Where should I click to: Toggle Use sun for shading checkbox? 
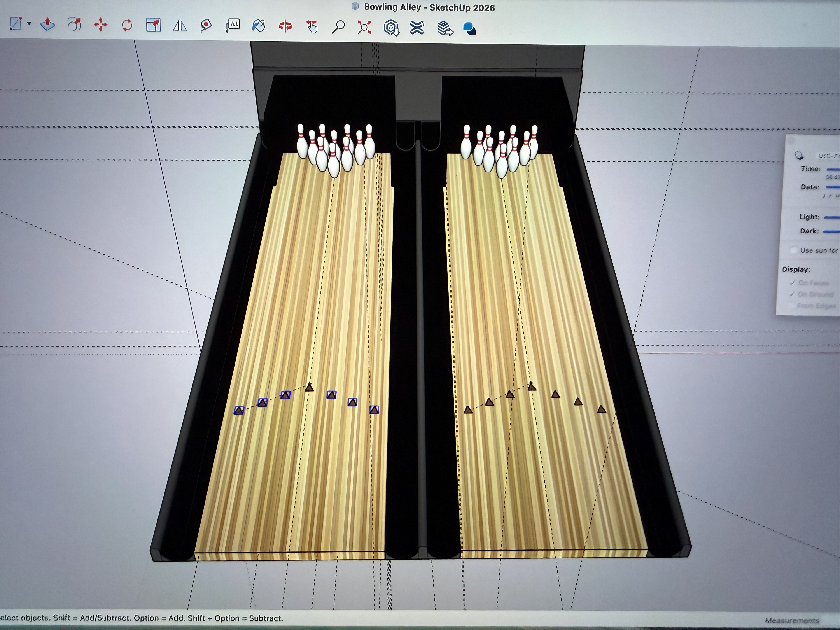tap(794, 250)
